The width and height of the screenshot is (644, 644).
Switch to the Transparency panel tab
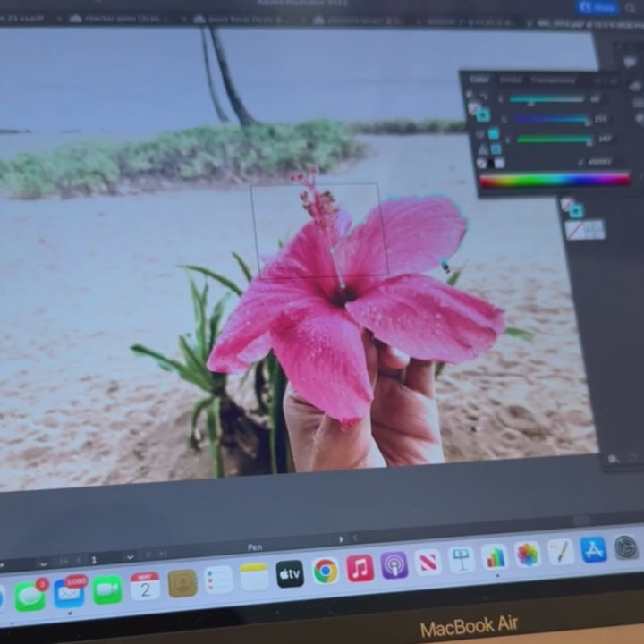click(x=553, y=80)
